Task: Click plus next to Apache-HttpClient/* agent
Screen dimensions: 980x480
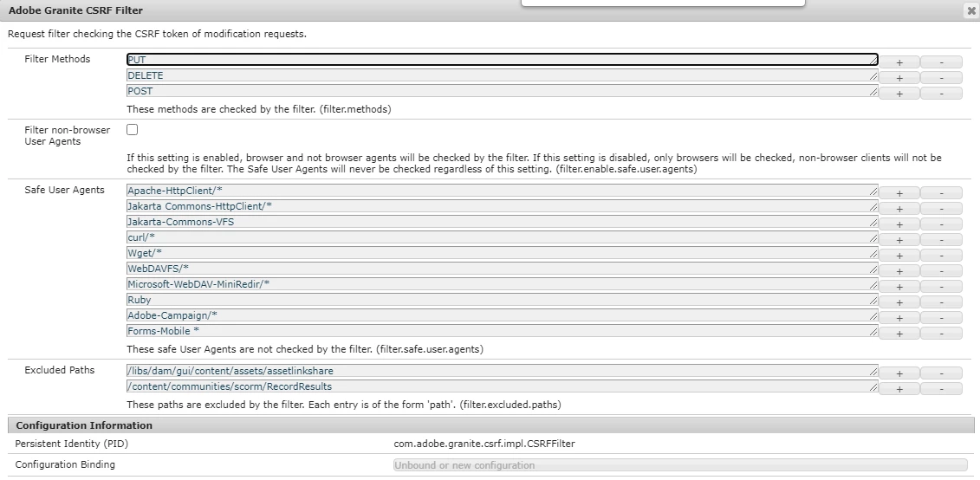Action: (x=899, y=192)
